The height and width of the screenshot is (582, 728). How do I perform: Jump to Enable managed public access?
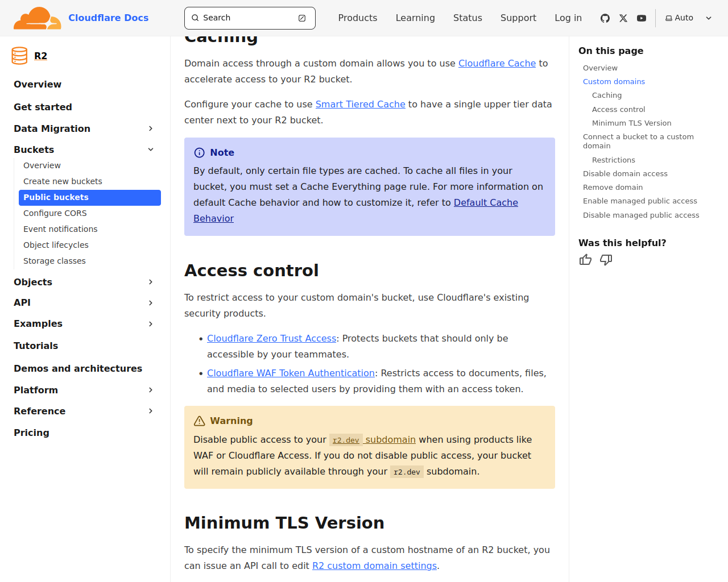pyautogui.click(x=640, y=201)
